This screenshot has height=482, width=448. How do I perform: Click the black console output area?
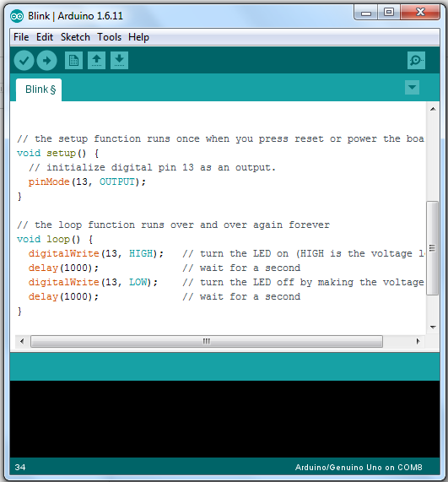point(224,419)
